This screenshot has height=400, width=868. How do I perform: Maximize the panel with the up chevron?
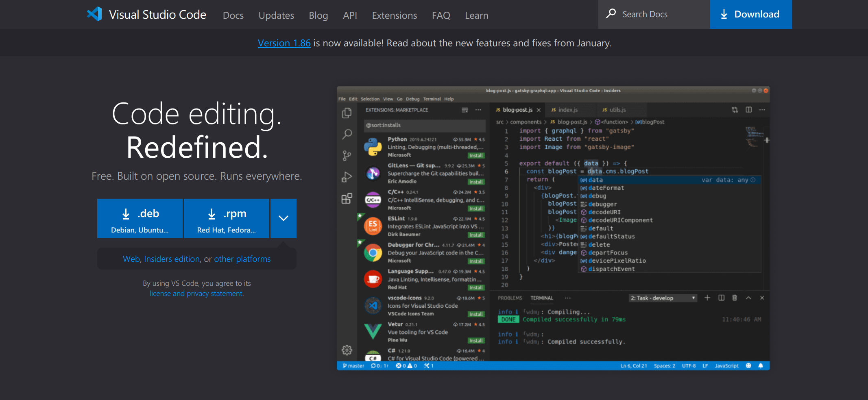tap(748, 298)
